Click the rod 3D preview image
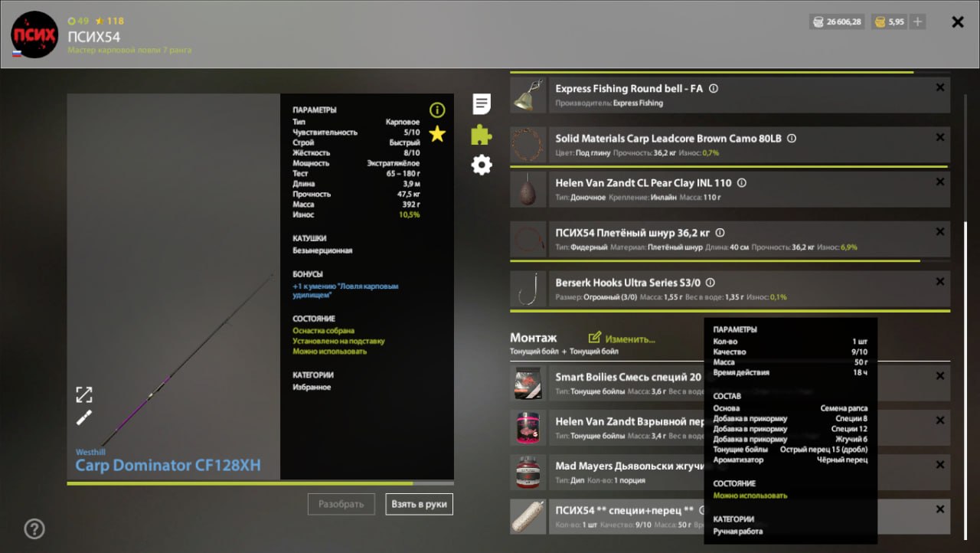This screenshot has height=553, width=980. 174,286
